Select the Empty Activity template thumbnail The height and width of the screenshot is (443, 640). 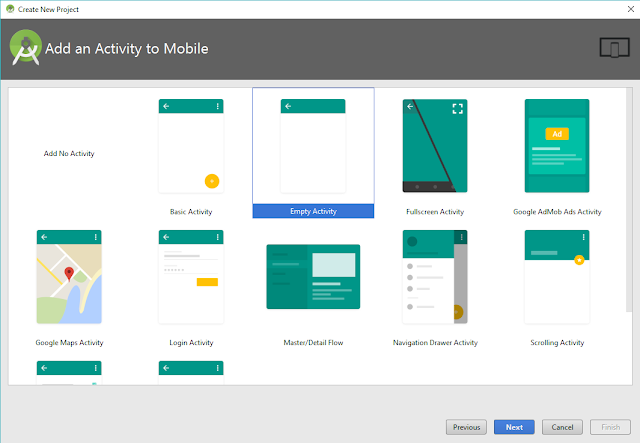point(313,146)
